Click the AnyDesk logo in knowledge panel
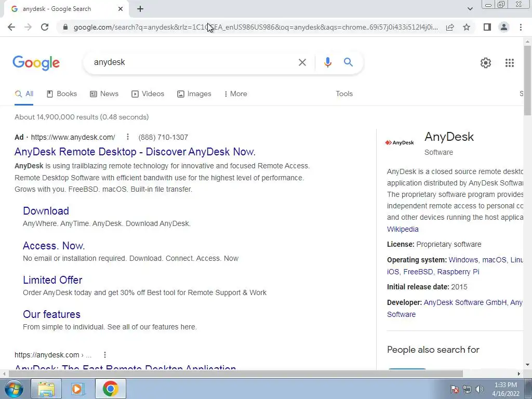 click(400, 142)
